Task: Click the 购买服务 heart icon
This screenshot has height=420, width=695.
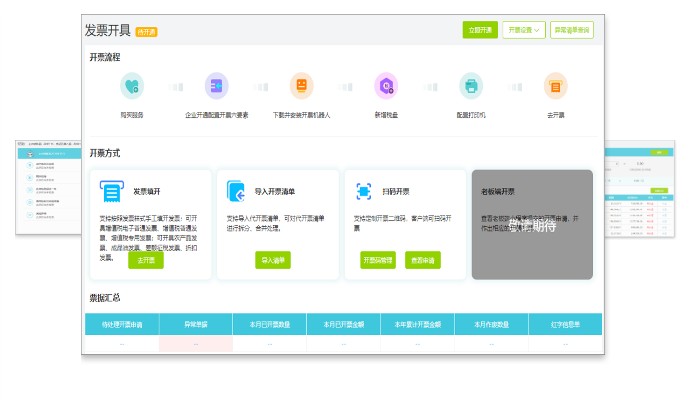Action: [x=132, y=87]
